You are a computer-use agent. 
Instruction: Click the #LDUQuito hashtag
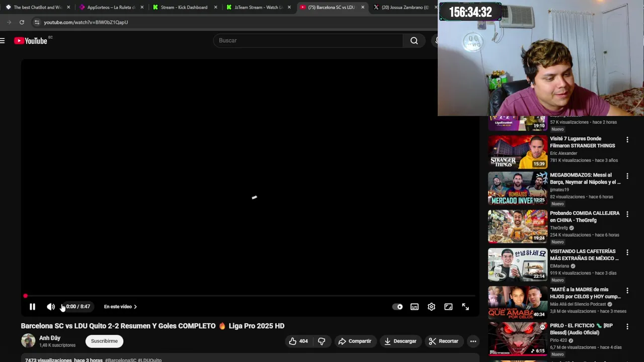(x=150, y=360)
